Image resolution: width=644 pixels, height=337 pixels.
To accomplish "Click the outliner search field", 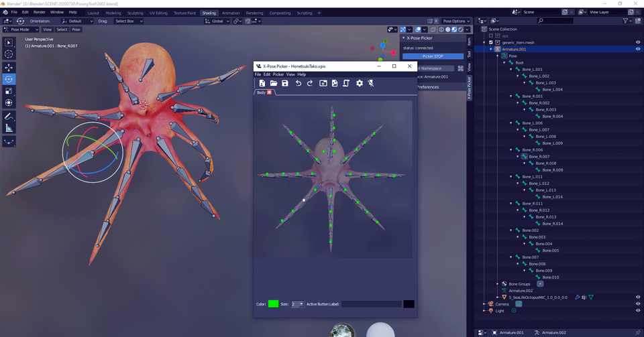I will (555, 21).
